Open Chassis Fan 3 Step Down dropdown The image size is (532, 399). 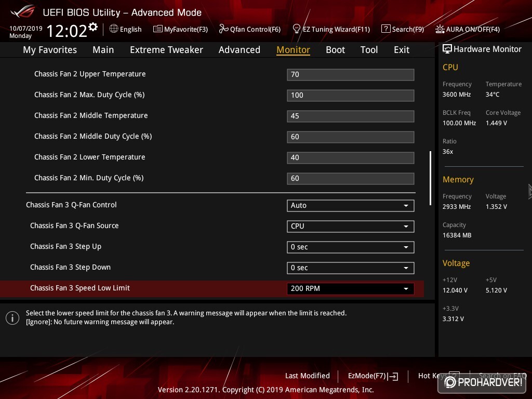(x=351, y=268)
